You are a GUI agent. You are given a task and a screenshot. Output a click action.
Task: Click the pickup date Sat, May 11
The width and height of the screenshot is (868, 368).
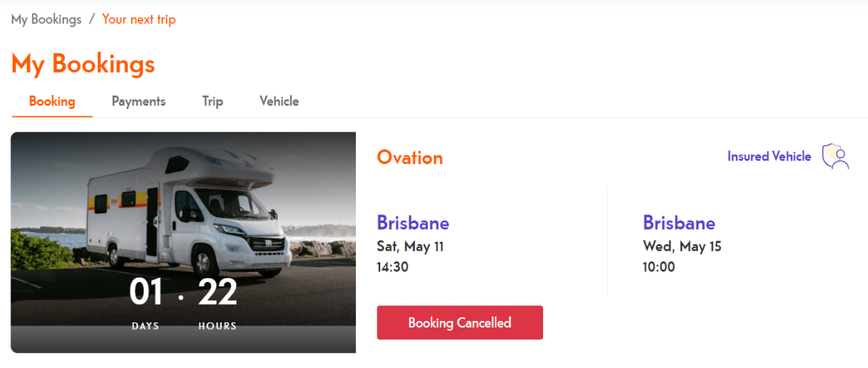pyautogui.click(x=410, y=247)
